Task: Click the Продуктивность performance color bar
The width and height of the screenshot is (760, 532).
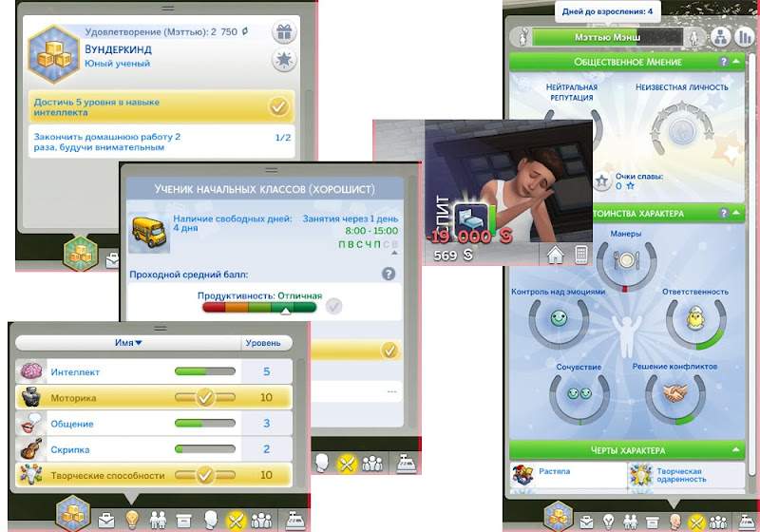Action: pos(259,307)
